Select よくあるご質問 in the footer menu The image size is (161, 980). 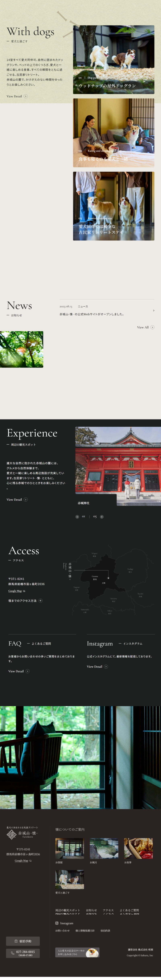[129, 910]
